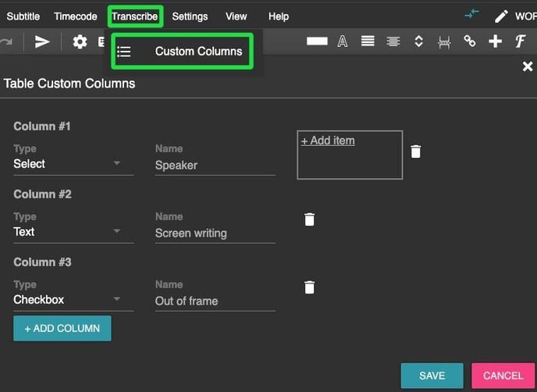Expand the Column #1 Type dropdown showing Select
This screenshot has width=537, height=392.
click(73, 164)
